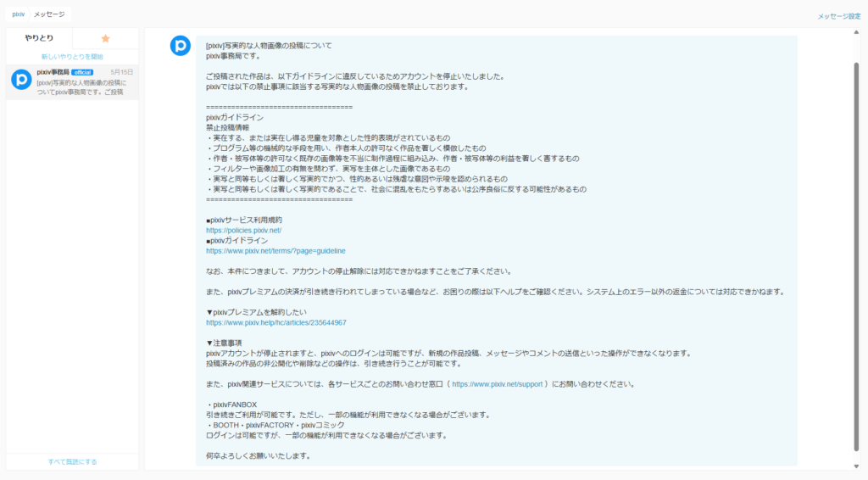Click the メッセージ breadcrumb item

49,14
